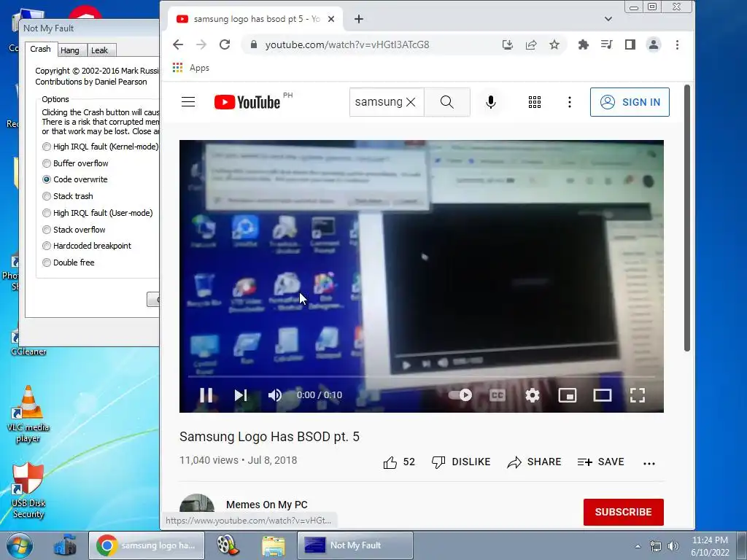Show hidden system tray icons arrow
The width and height of the screenshot is (747, 560).
coord(638,546)
